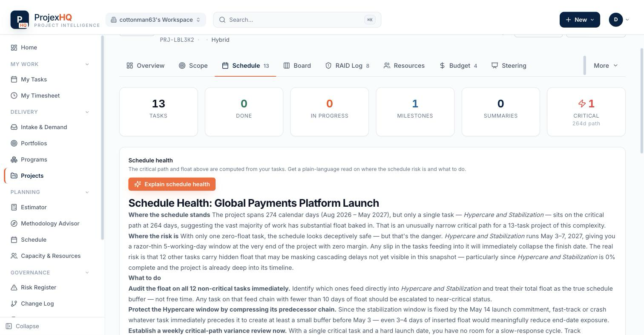Image resolution: width=644 pixels, height=335 pixels.
Task: Switch to the Scope tab
Action: 193,66
